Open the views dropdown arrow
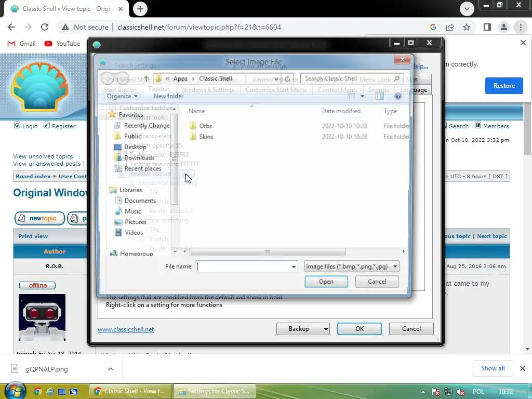 point(362,96)
